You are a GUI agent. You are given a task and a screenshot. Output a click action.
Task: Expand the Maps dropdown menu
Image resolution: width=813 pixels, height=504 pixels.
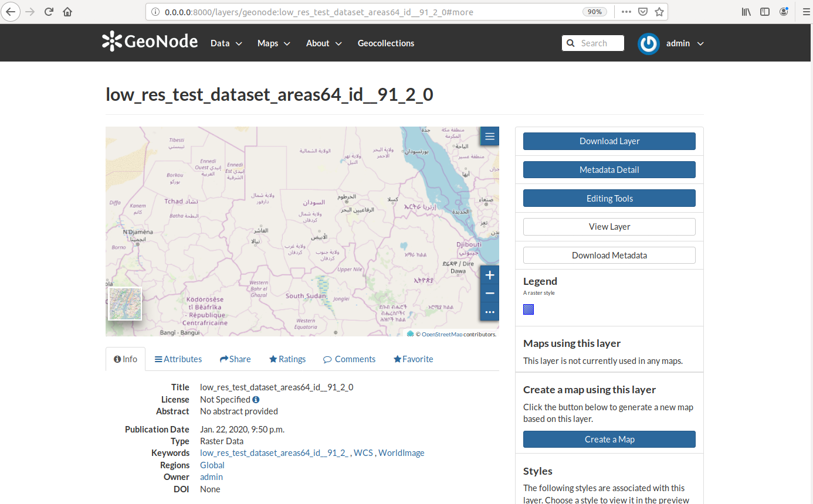(274, 43)
